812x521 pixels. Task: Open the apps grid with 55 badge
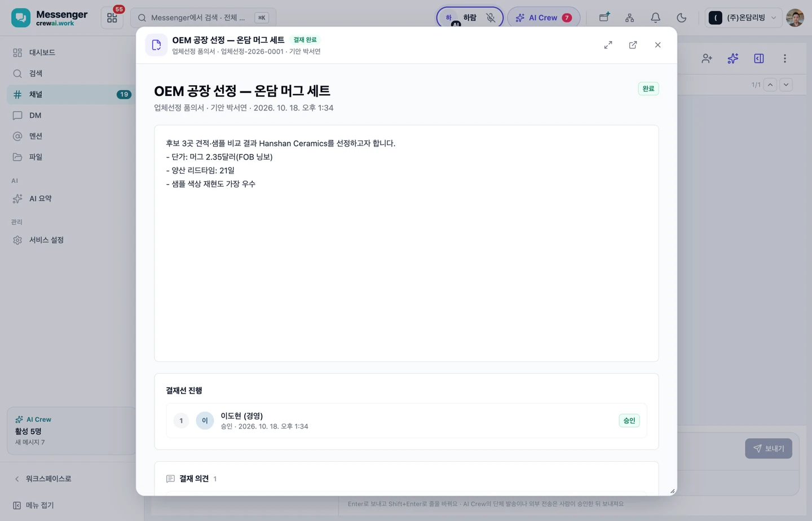tap(112, 17)
